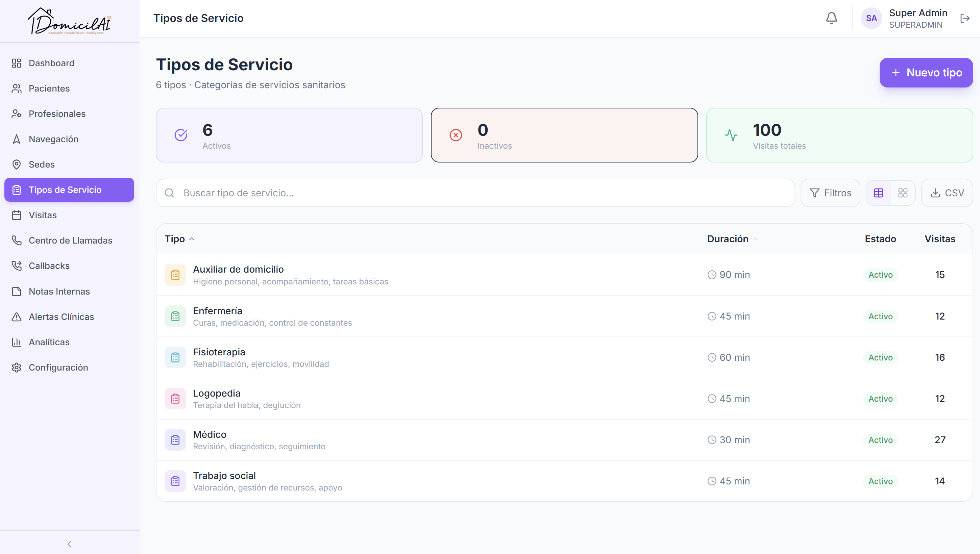Click the Visitas column header

[940, 239]
